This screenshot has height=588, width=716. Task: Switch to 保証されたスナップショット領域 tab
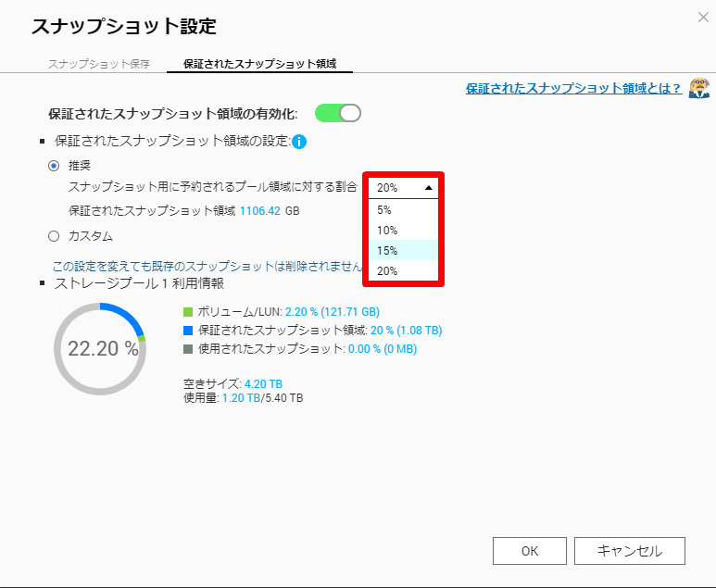click(x=260, y=64)
